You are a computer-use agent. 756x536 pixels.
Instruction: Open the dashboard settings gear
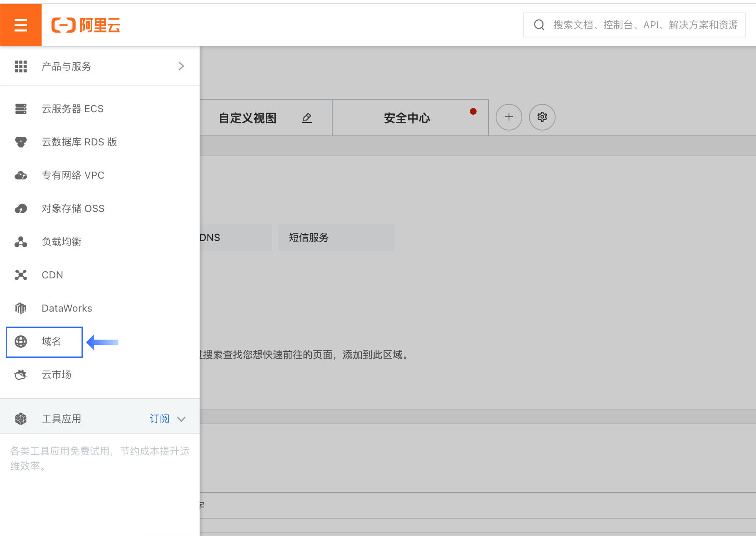tap(542, 117)
